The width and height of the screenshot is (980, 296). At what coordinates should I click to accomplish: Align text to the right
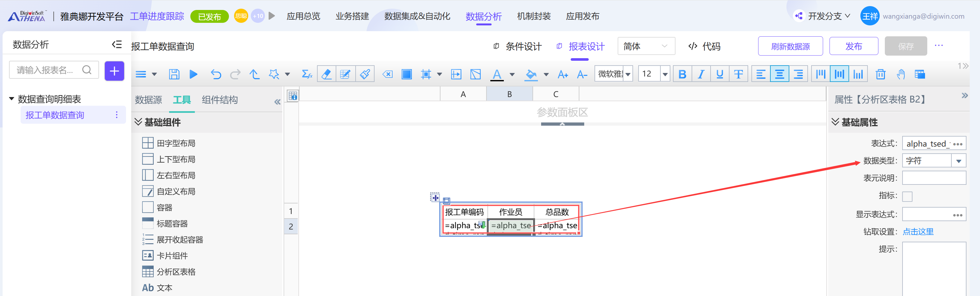pyautogui.click(x=798, y=74)
